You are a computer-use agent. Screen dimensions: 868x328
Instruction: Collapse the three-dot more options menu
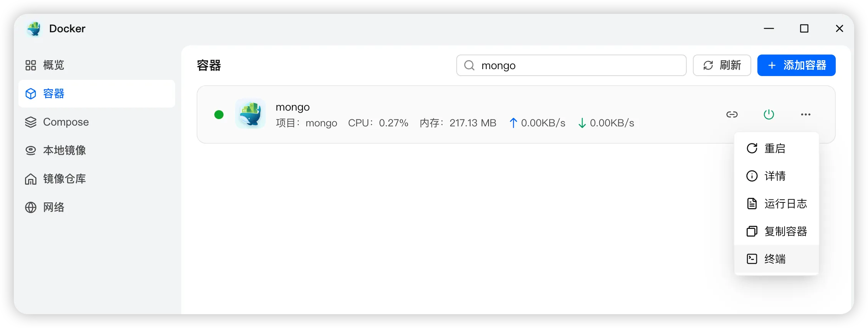point(805,114)
